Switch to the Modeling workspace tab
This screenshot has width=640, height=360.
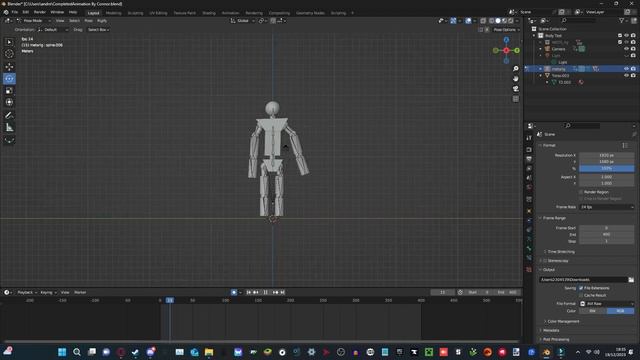click(113, 13)
